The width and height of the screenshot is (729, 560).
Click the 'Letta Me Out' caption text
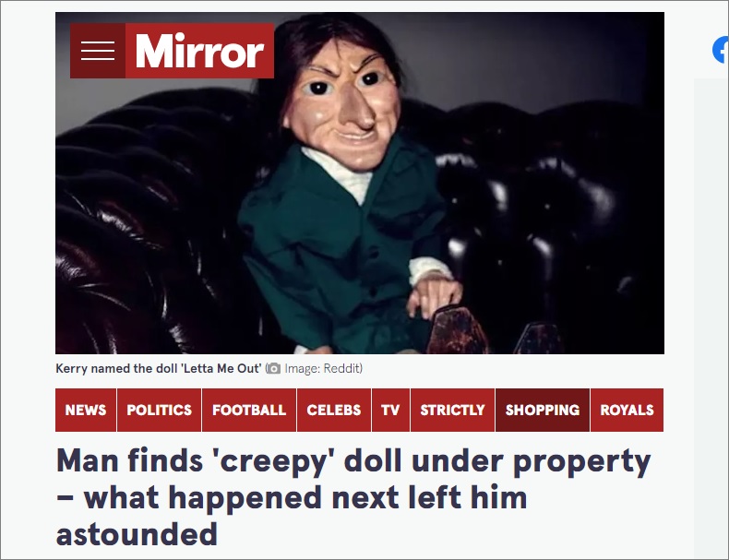221,368
